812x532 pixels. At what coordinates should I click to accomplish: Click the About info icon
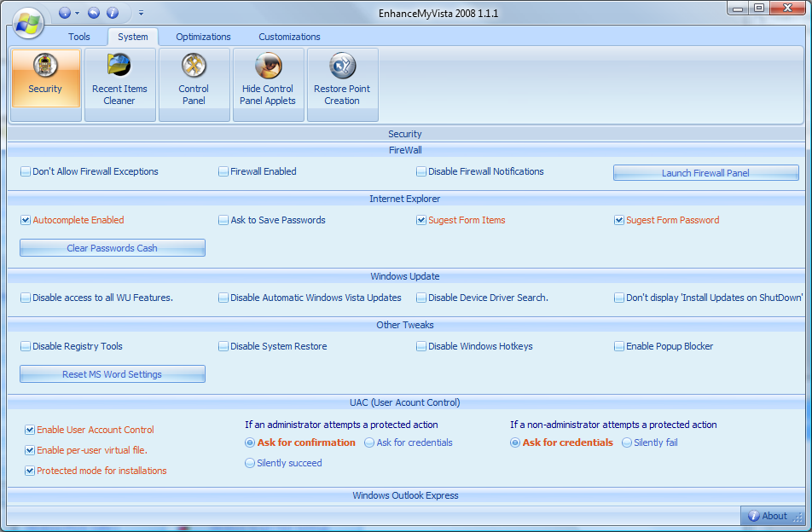[x=754, y=516]
